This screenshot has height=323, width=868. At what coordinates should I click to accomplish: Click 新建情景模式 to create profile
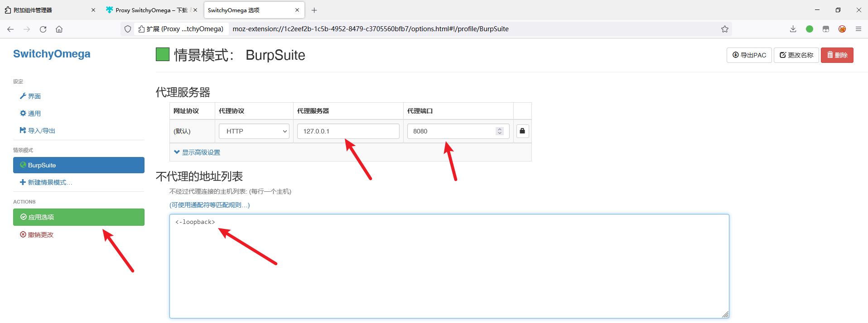46,182
